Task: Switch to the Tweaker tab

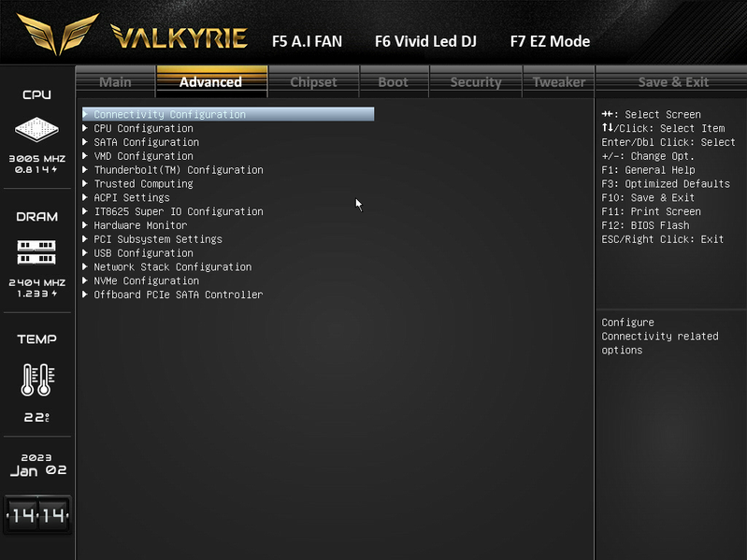Action: point(559,82)
